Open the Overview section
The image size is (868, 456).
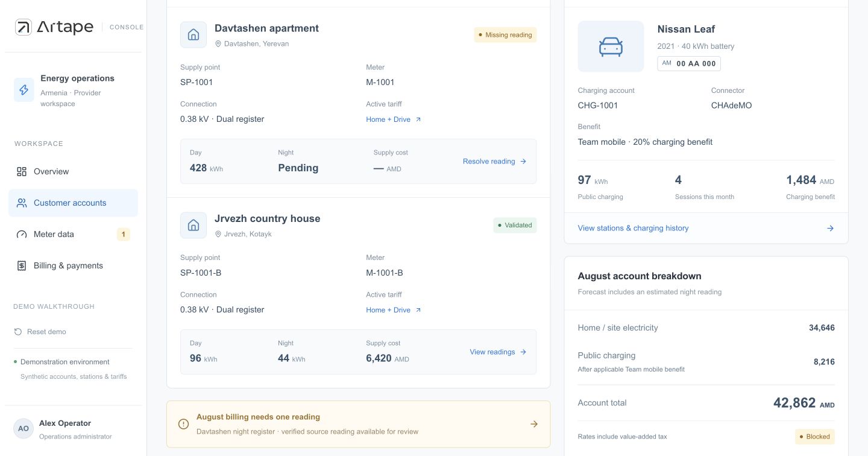pyautogui.click(x=73, y=171)
